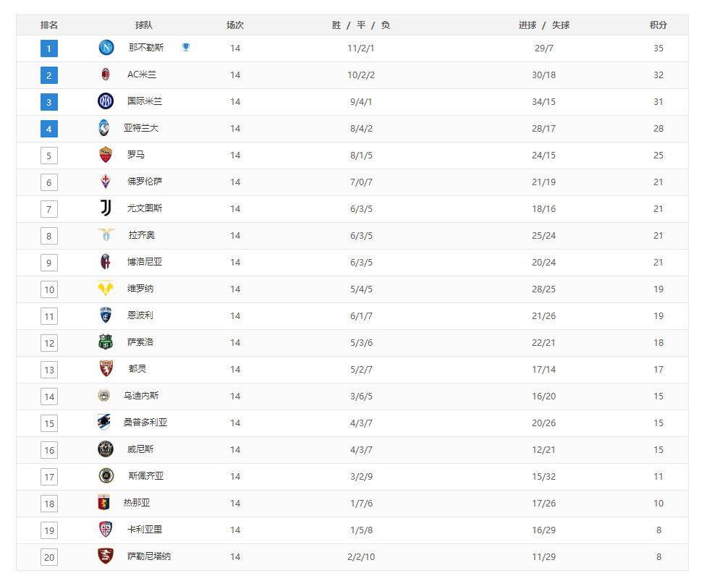
Task: Click the Fiorentina club crest
Action: (106, 182)
